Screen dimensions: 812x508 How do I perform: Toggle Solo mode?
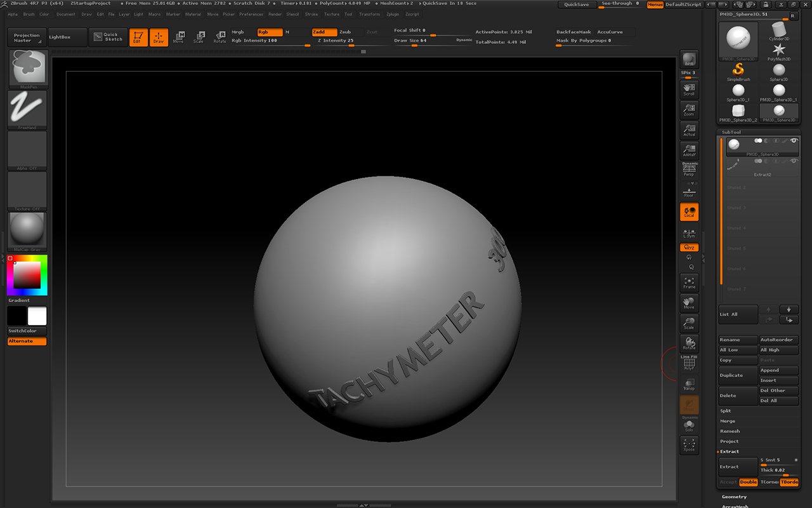689,425
